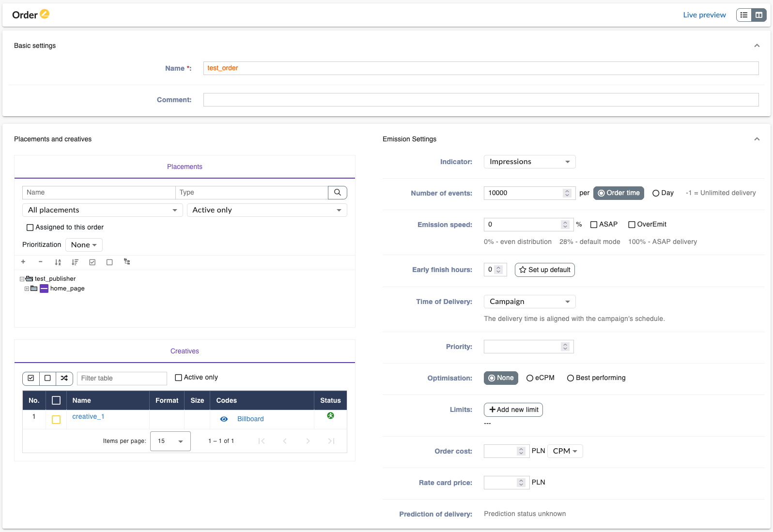Switch to list view layout icon
Viewport: 773px width, 532px height.
coord(744,15)
